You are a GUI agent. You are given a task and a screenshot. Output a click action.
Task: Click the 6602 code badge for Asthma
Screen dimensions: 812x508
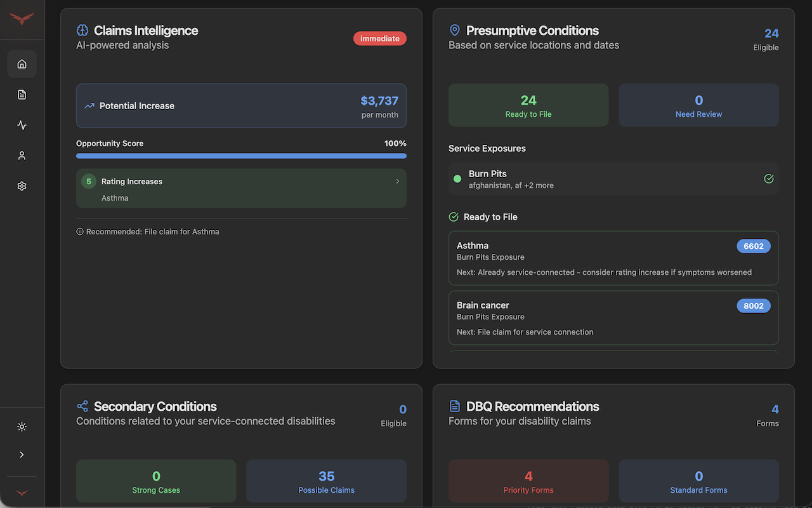point(753,246)
